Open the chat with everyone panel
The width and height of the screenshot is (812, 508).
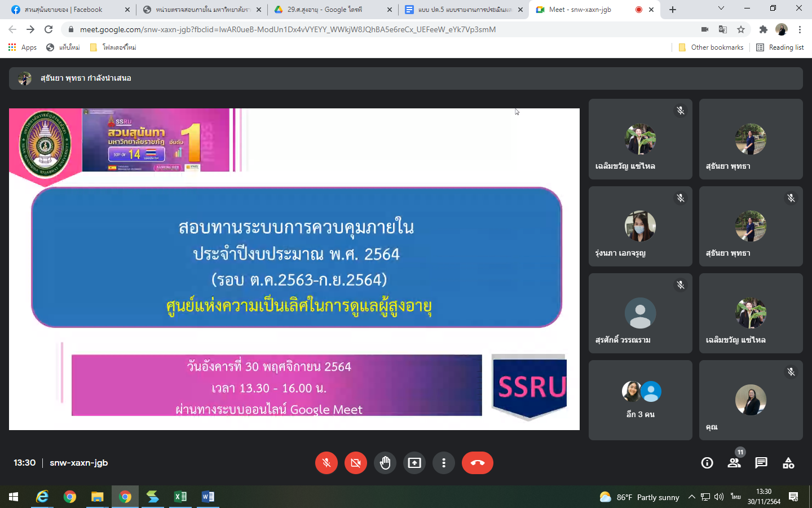[x=761, y=463]
